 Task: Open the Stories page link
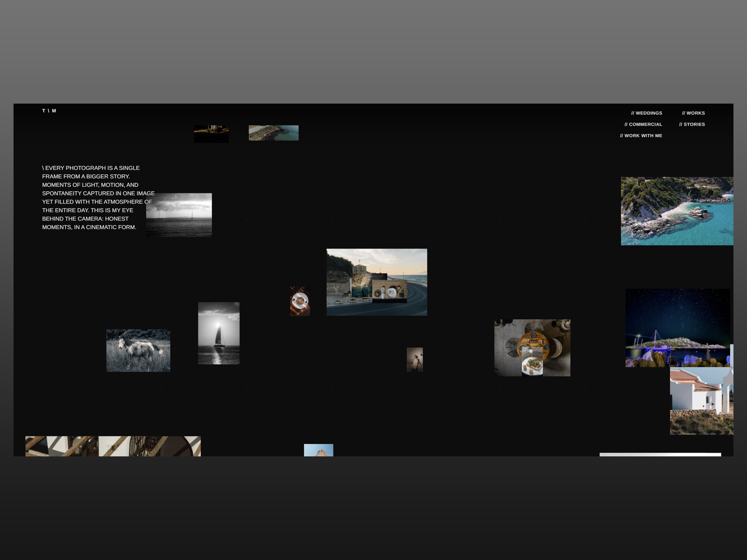point(691,124)
